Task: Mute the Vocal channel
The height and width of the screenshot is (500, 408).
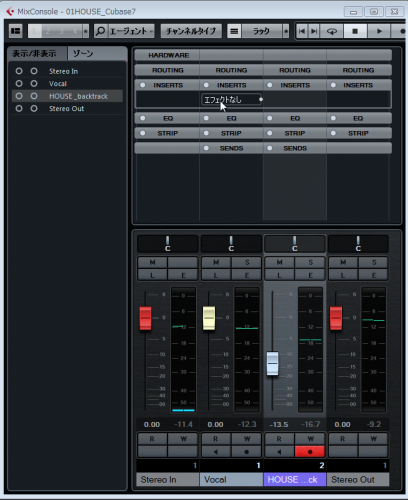Action: (216, 262)
